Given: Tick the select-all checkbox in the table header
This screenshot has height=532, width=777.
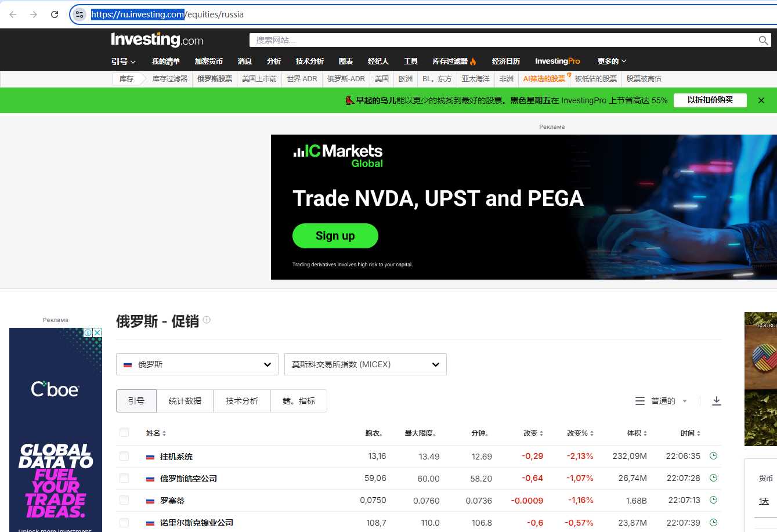Looking at the screenshot, I should tap(124, 432).
